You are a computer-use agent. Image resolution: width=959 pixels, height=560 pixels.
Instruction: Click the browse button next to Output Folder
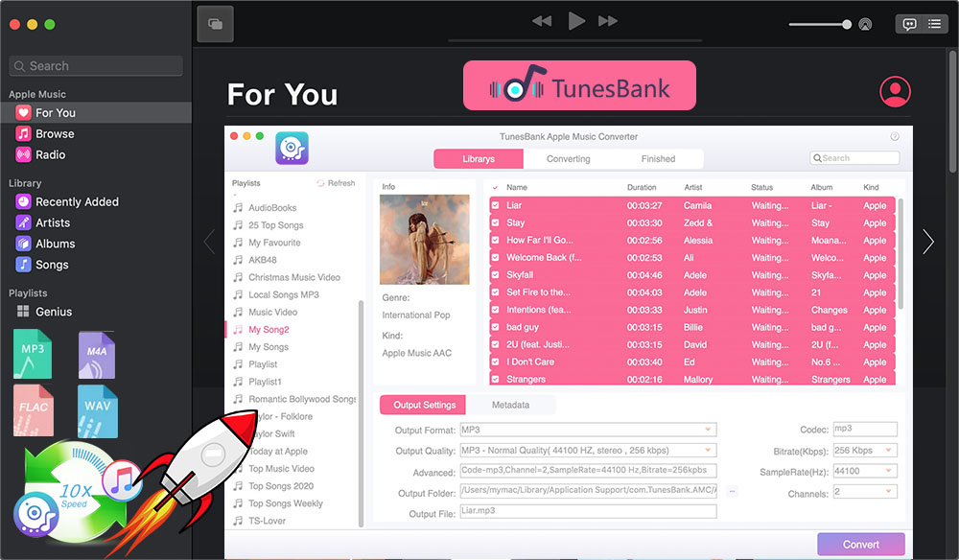(731, 490)
